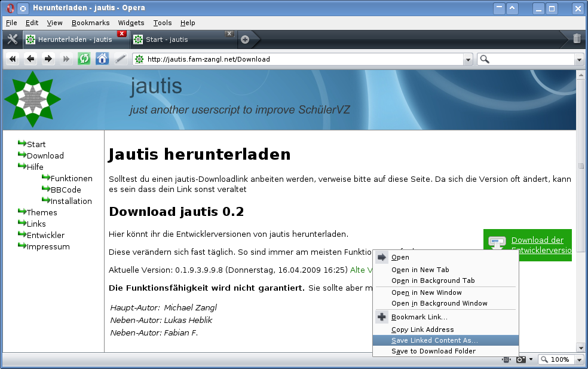Open the closed tabs trash can

click(x=577, y=38)
